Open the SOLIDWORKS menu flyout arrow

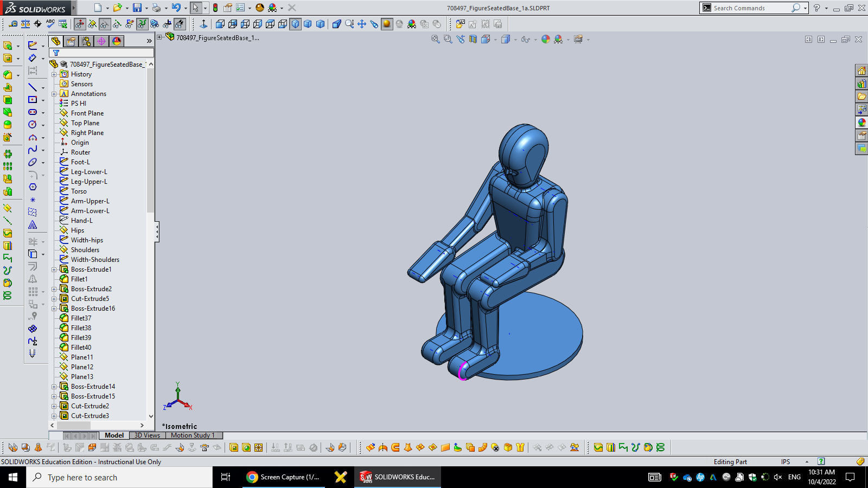point(74,8)
